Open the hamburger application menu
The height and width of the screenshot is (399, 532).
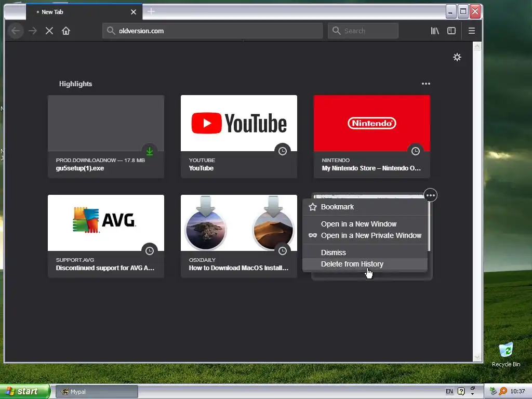[x=471, y=31]
